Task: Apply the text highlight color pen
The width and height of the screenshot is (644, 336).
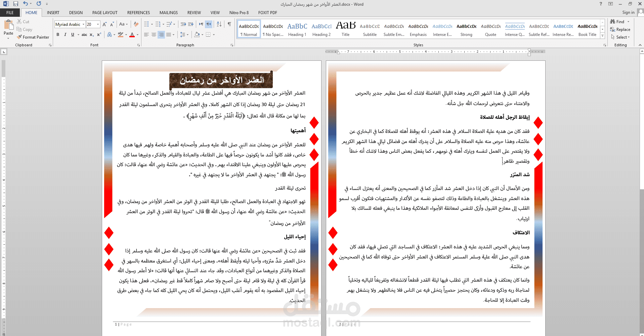Action: point(121,35)
